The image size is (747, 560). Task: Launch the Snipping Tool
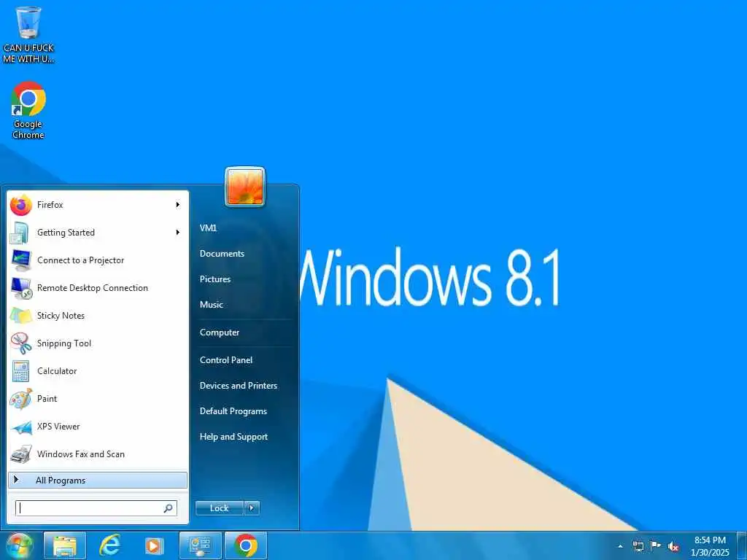(98, 343)
